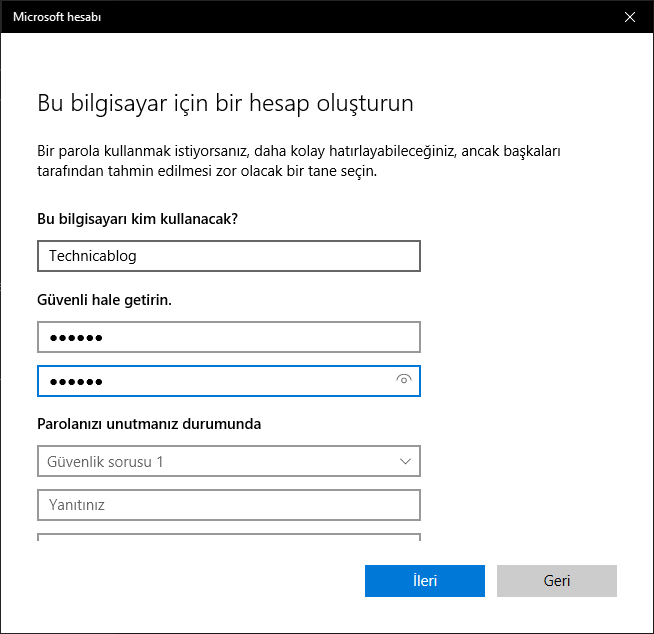Click the password advice paragraph text
The width and height of the screenshot is (654, 634).
pos(298,161)
